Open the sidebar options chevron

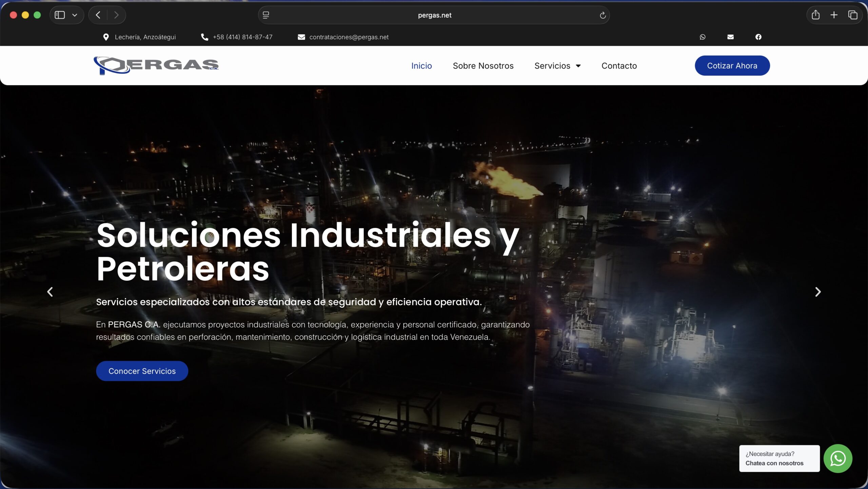point(75,15)
